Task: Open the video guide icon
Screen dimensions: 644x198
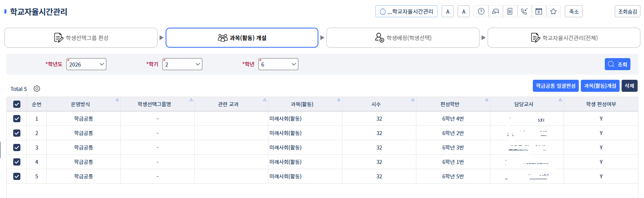Action: coord(539,12)
